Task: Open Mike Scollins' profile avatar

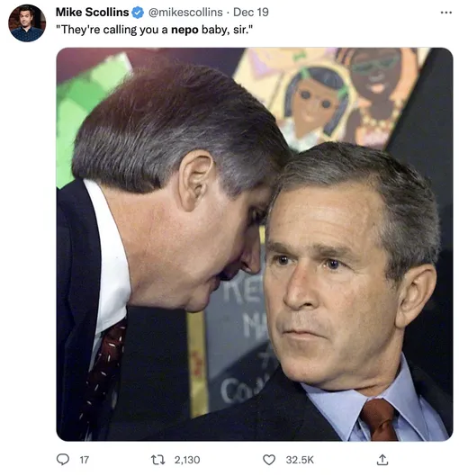Action: (27, 23)
